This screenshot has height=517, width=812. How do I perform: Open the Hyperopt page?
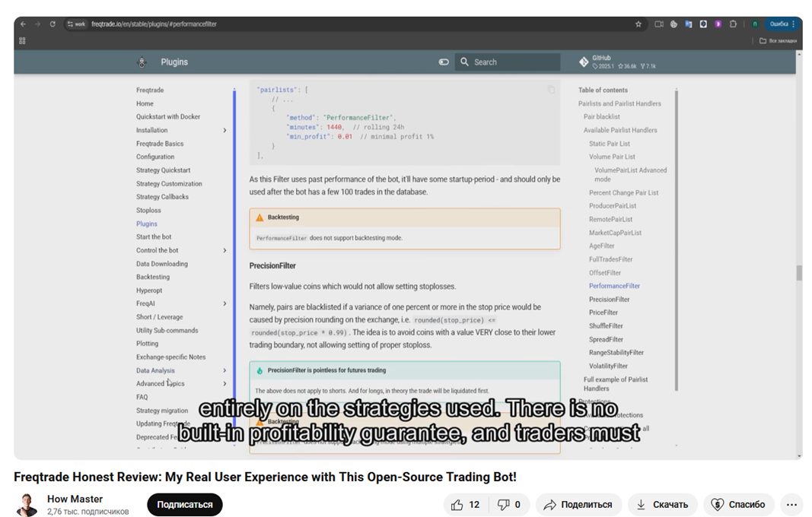(x=149, y=291)
